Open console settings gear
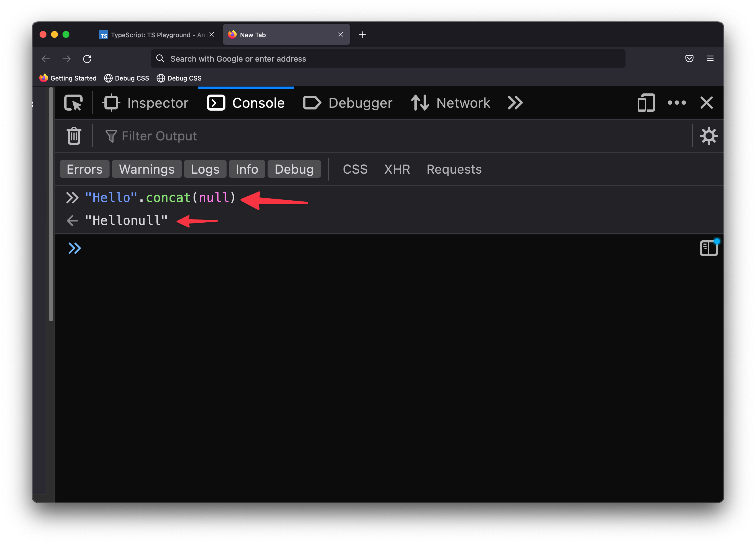Screen dimensions: 756x545 pos(709,136)
